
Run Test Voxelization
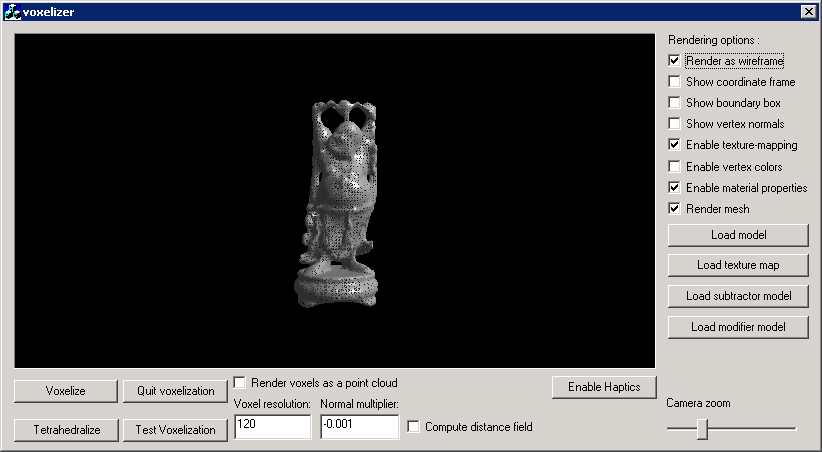[x=175, y=430]
